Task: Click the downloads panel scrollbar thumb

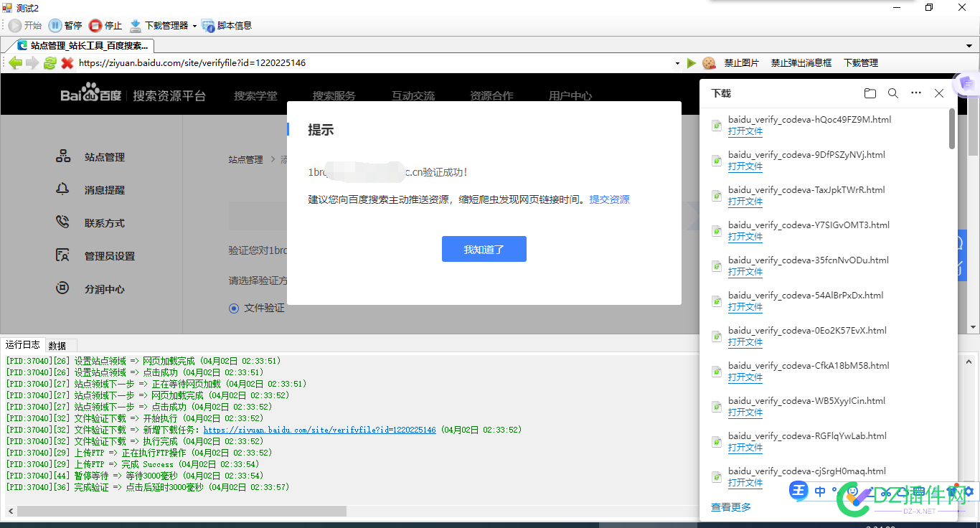Action: coord(952,129)
